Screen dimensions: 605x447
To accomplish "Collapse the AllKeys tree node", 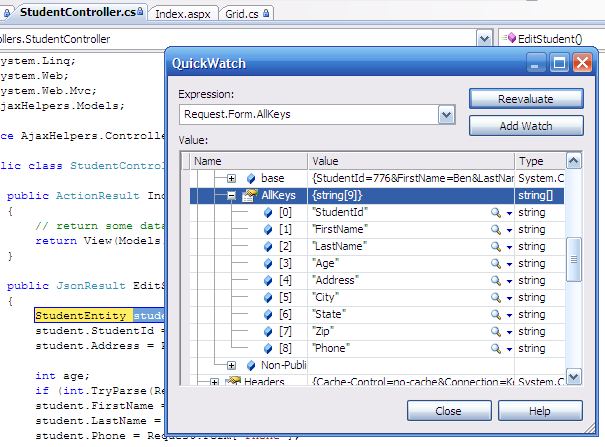I will (x=232, y=196).
